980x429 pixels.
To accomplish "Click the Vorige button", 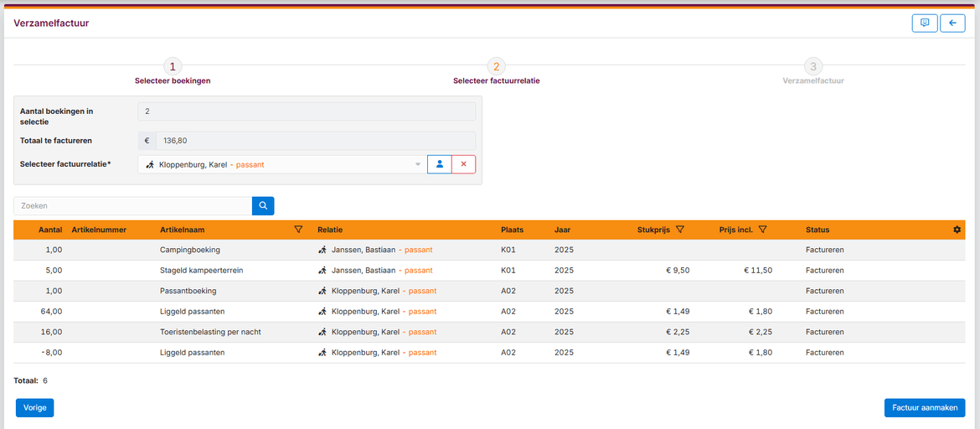I will tap(35, 408).
